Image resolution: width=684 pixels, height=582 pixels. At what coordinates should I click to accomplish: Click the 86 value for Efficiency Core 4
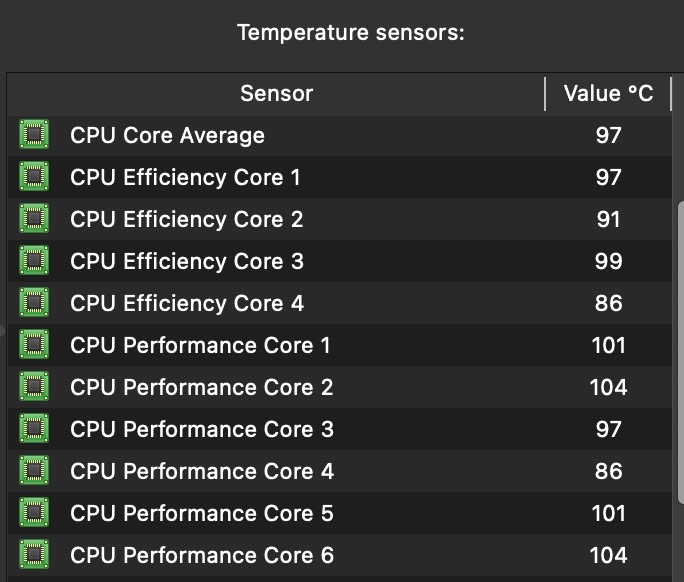[x=608, y=303]
